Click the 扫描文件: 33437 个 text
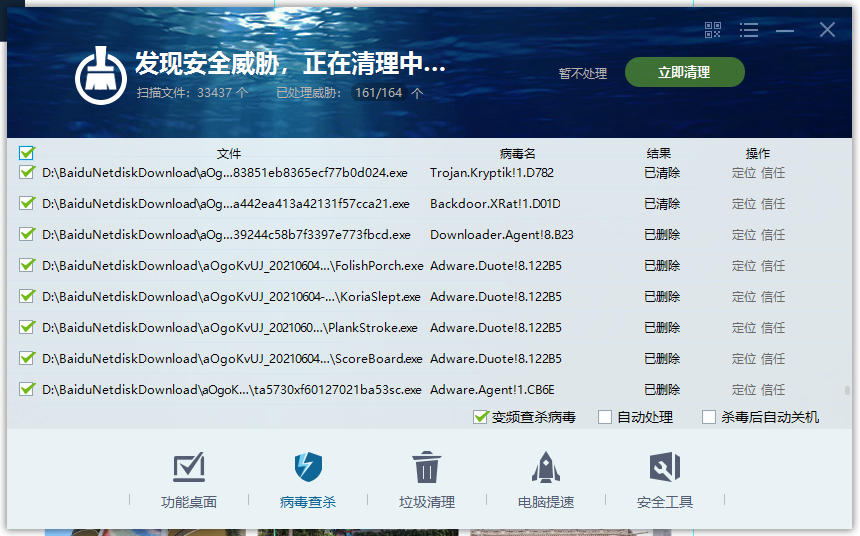 [193, 93]
